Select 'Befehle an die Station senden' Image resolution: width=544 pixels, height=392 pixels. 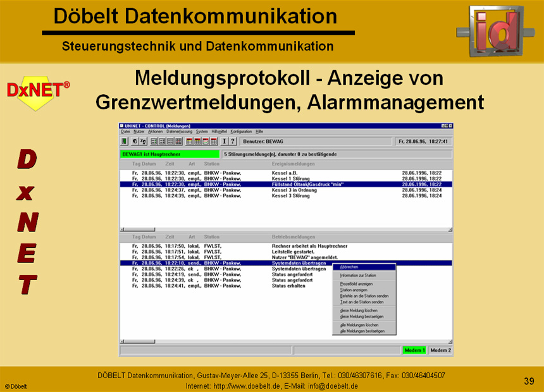(364, 296)
